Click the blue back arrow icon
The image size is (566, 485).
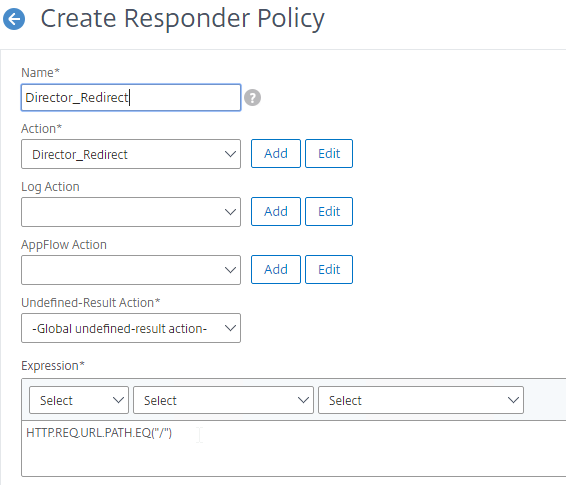pyautogui.click(x=14, y=19)
